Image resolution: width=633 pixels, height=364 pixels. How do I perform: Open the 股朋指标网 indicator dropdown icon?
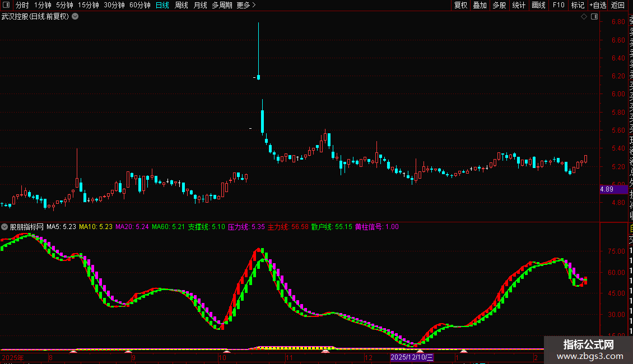[x=4, y=227]
